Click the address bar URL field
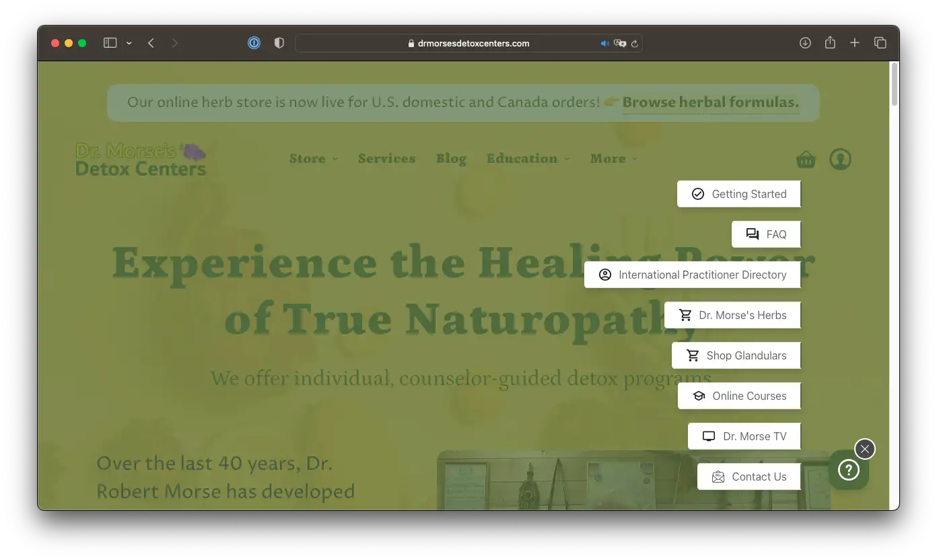The image size is (937, 560). (471, 43)
